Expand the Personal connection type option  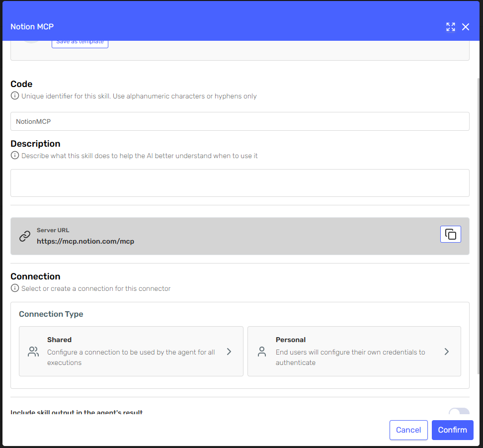(x=447, y=352)
